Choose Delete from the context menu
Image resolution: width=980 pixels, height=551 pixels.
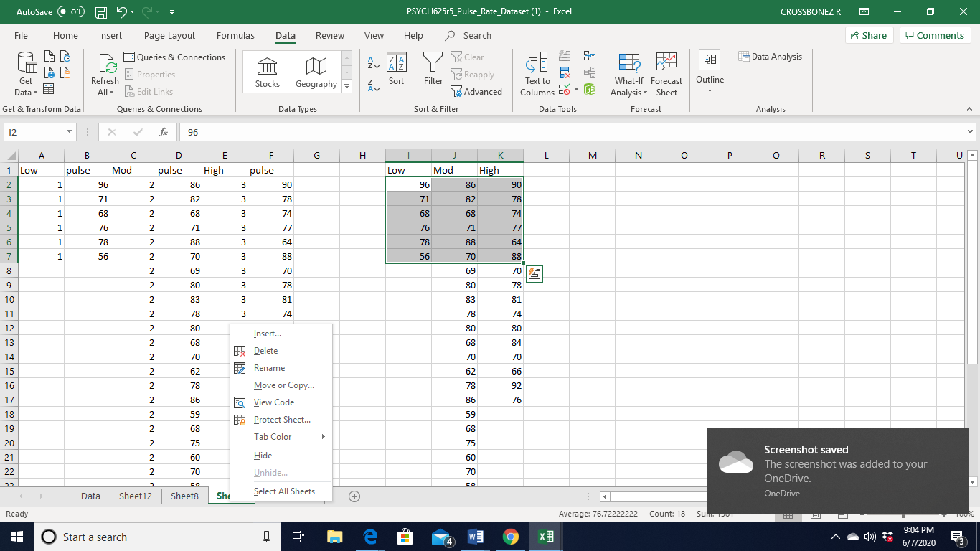(x=266, y=351)
